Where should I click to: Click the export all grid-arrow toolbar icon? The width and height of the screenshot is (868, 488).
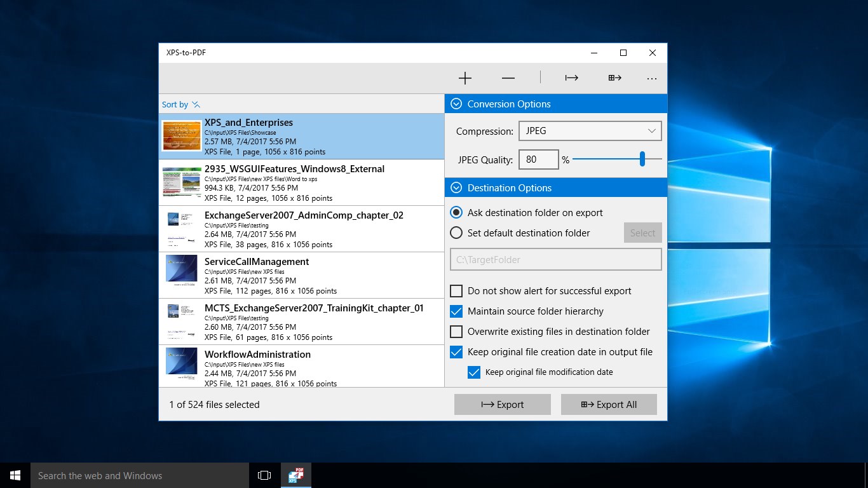tap(614, 78)
